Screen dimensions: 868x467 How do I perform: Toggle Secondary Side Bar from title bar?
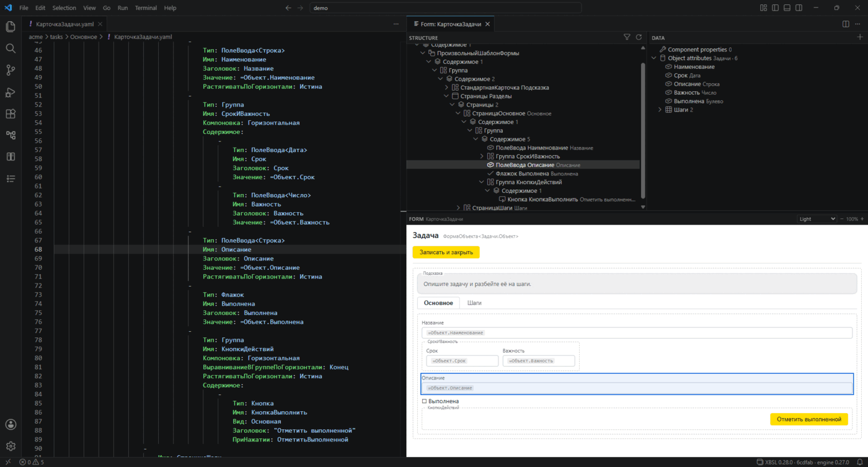click(798, 8)
